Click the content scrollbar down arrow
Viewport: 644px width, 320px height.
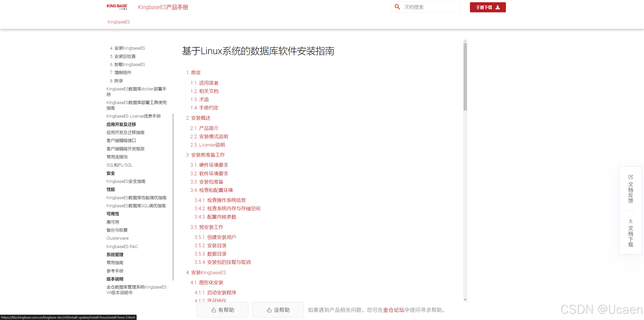click(x=465, y=300)
